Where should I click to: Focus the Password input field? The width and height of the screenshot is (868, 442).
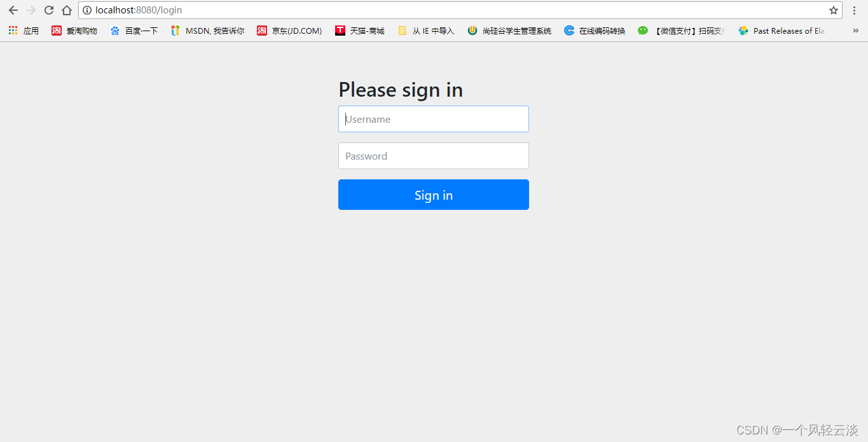(x=434, y=156)
